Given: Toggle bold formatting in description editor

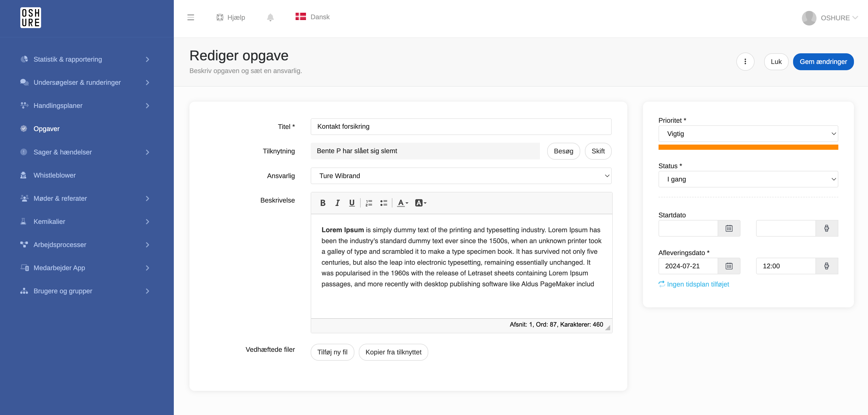Looking at the screenshot, I should click(322, 203).
